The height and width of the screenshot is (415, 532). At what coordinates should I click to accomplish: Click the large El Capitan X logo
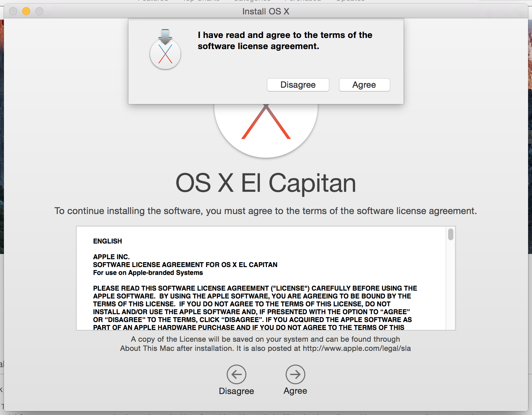tap(266, 131)
